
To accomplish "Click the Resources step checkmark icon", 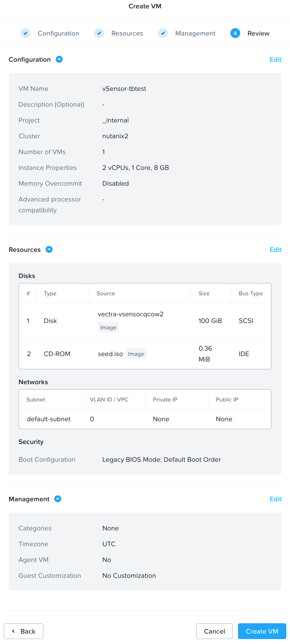I will pos(99,33).
